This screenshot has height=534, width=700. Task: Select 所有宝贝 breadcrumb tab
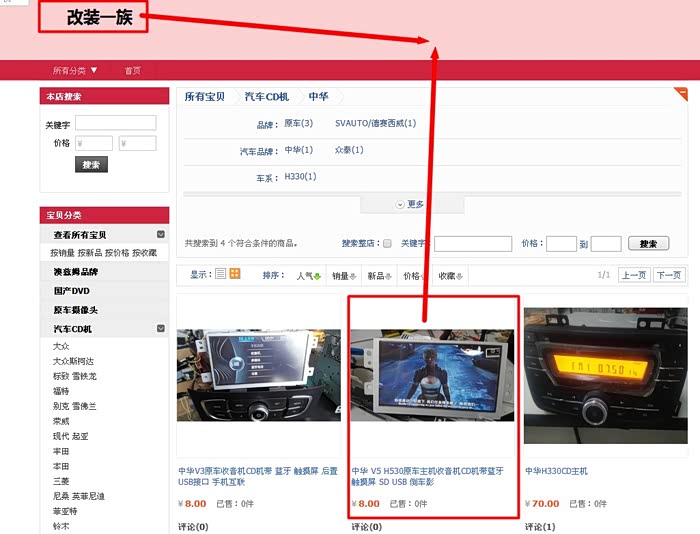tap(205, 97)
